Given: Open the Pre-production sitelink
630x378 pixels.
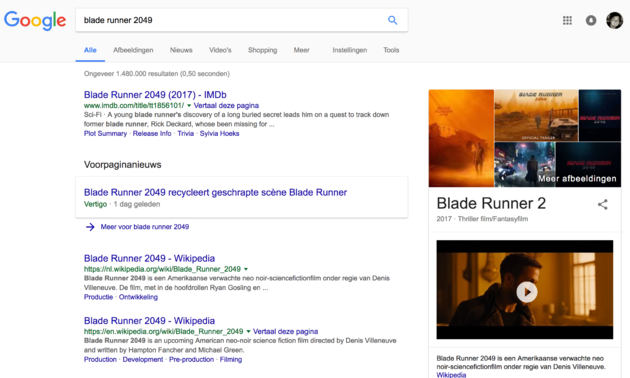Looking at the screenshot, I should 191,360.
